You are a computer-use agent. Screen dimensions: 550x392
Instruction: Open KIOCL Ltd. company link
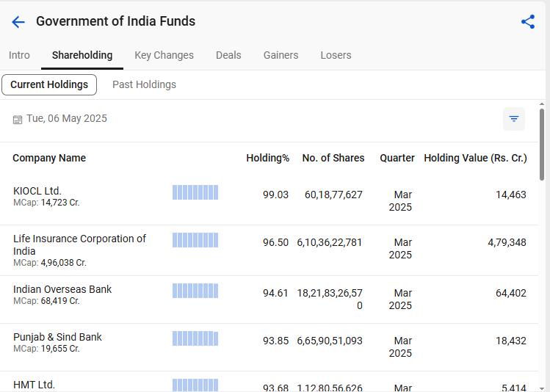coord(37,191)
